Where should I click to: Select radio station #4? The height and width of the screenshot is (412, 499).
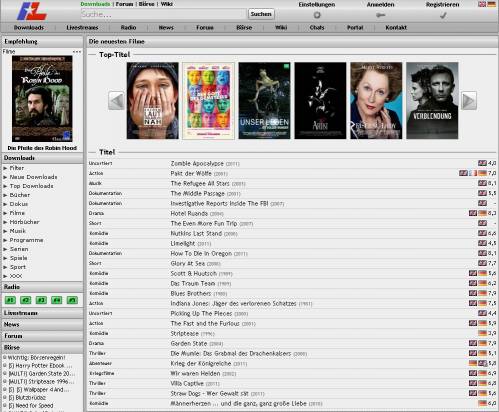pyautogui.click(x=57, y=300)
